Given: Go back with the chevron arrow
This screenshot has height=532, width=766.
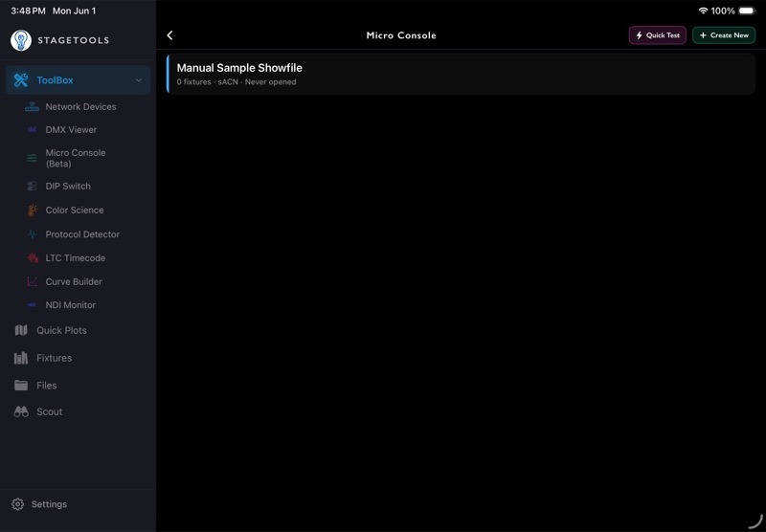Looking at the screenshot, I should coord(169,35).
